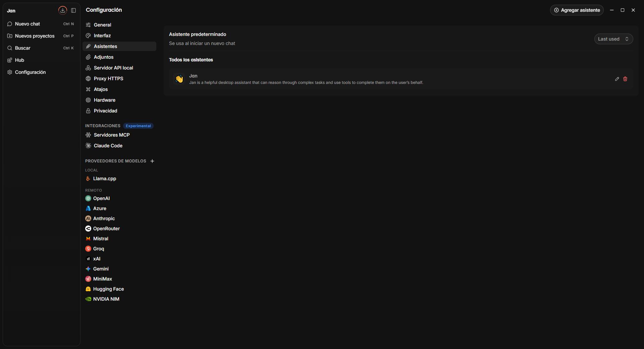The height and width of the screenshot is (349, 644).
Task: Select Anthropic provider name
Action: click(104, 218)
